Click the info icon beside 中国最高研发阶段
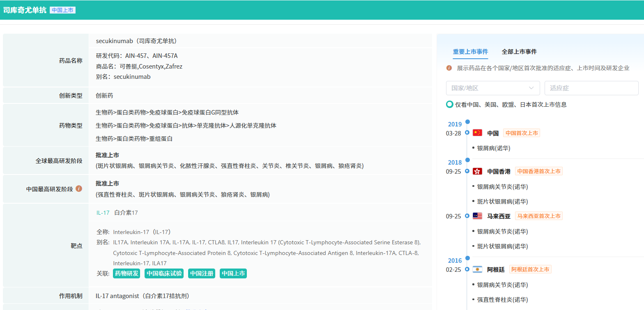The width and height of the screenshot is (644, 310). point(79,189)
